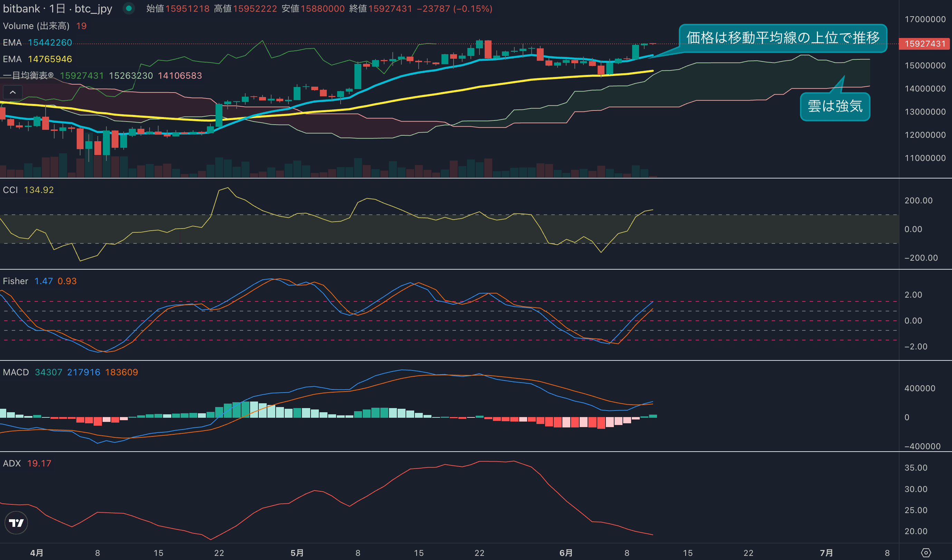Click the 6月 date on time axis
The height and width of the screenshot is (560, 952).
pos(565,553)
